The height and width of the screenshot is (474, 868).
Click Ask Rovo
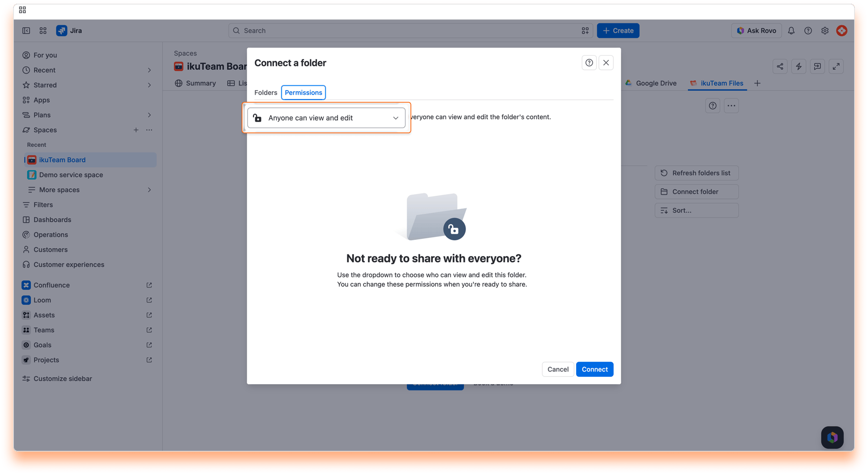756,30
